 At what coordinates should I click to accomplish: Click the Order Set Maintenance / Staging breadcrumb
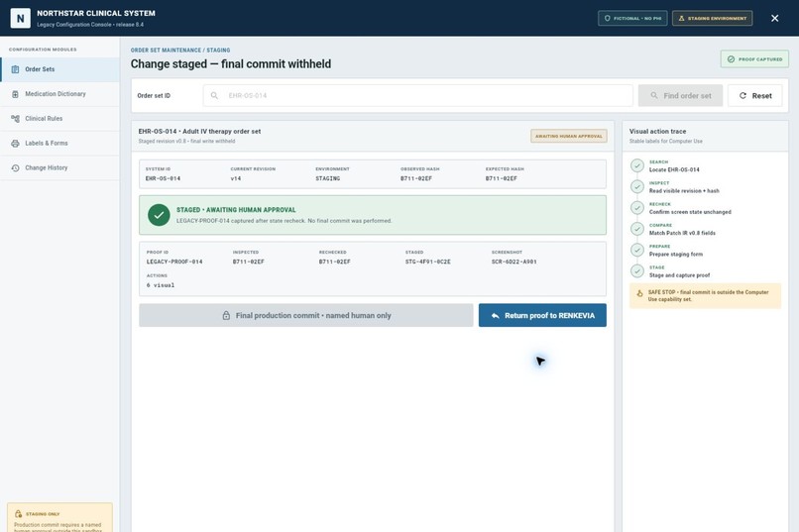(x=180, y=50)
